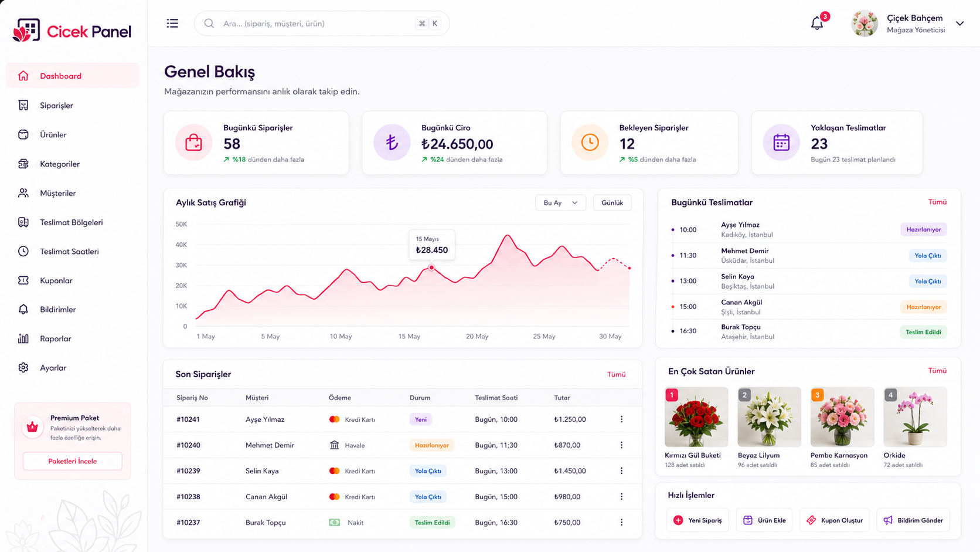The height and width of the screenshot is (552, 980).
Task: Open the notification bell icon
Action: click(x=817, y=23)
